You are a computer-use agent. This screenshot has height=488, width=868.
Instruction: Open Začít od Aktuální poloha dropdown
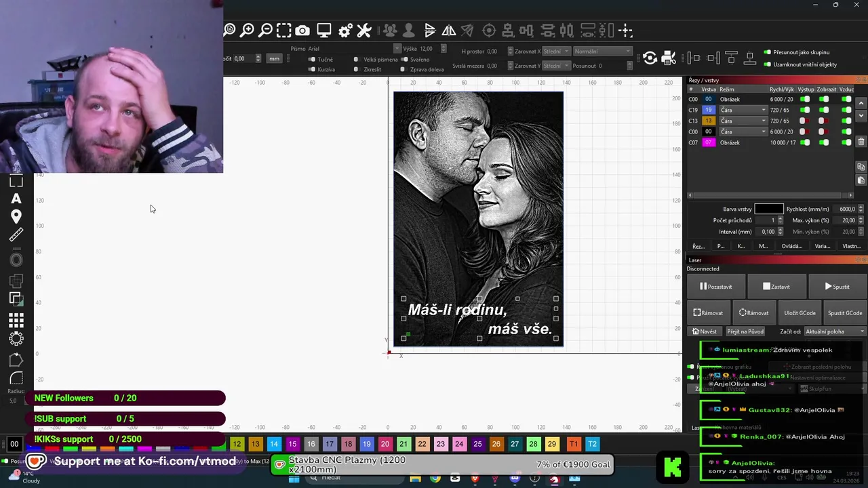pos(835,331)
